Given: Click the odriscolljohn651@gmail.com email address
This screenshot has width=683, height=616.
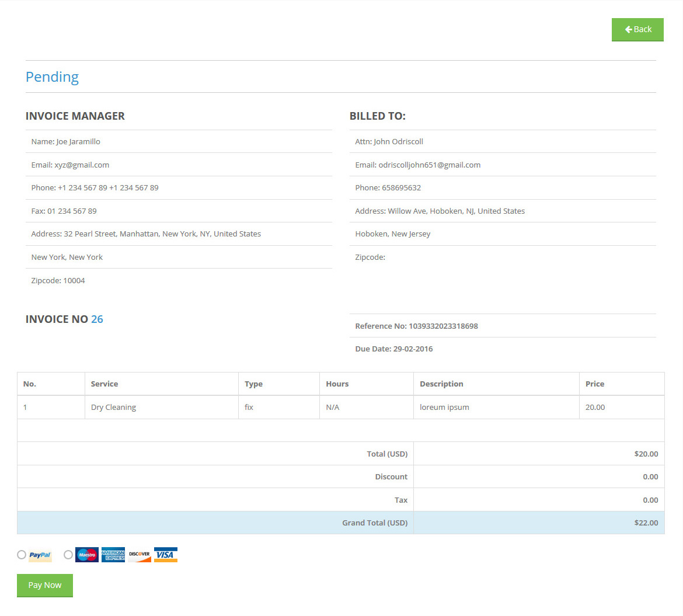Looking at the screenshot, I should pyautogui.click(x=429, y=165).
